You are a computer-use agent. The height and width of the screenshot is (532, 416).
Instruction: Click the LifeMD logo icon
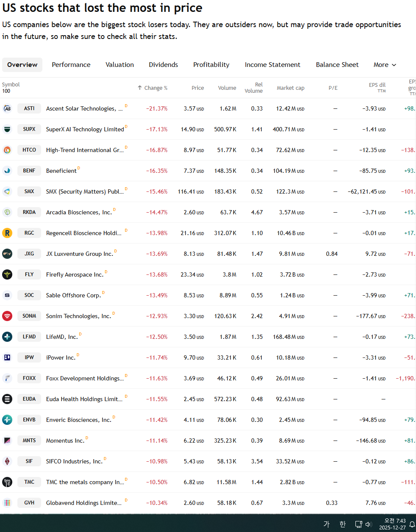(x=7, y=337)
